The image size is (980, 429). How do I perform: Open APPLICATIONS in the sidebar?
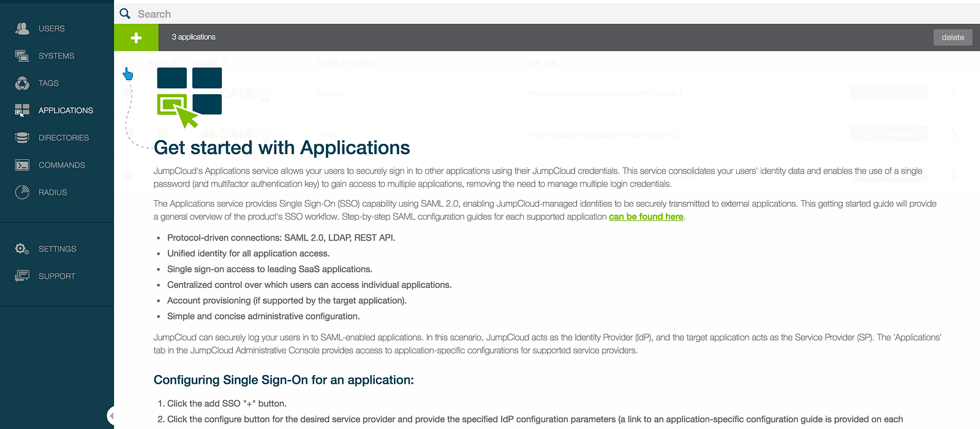(66, 110)
